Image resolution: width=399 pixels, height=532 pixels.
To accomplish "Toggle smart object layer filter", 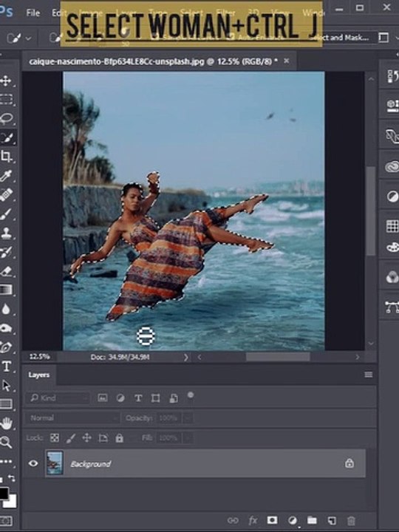I will click(174, 398).
